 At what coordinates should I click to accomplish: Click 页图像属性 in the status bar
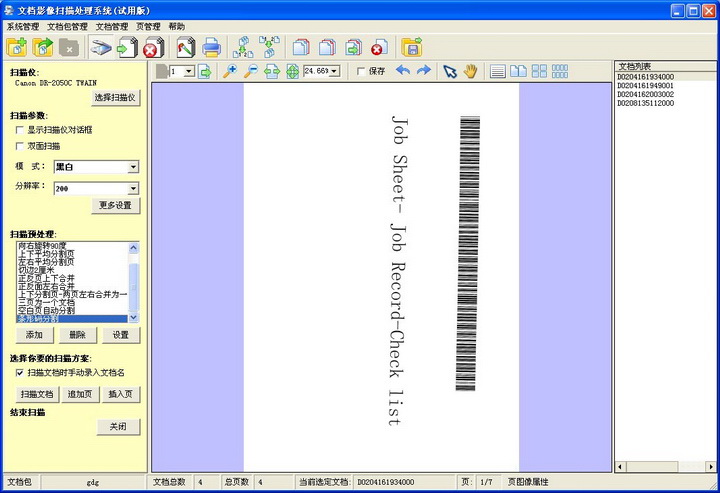click(x=528, y=482)
